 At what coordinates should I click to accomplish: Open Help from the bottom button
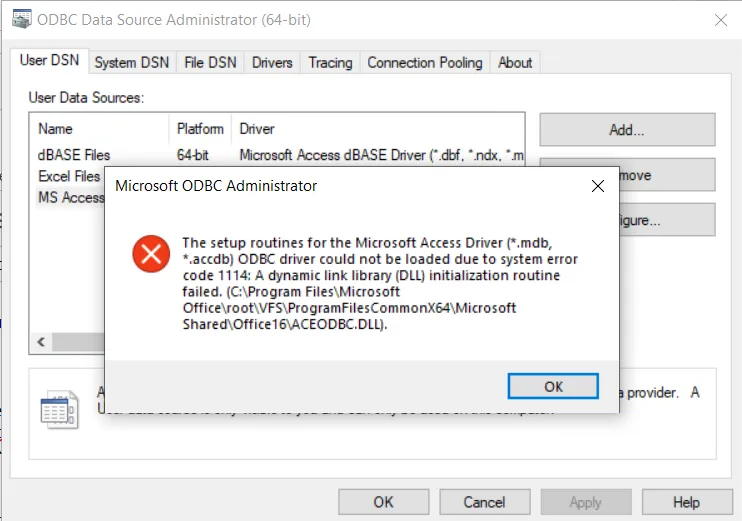686,502
